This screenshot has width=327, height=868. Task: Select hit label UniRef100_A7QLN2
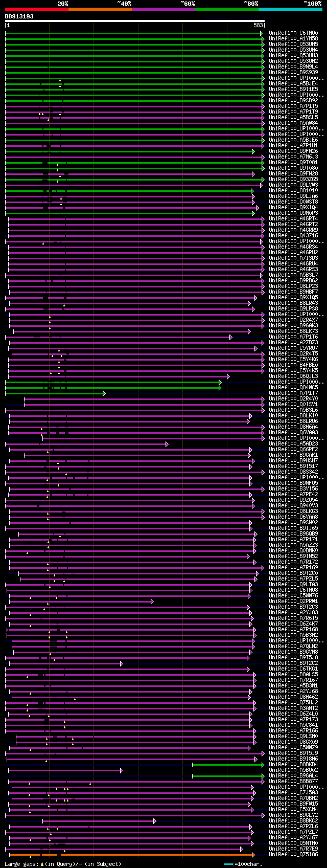click(x=293, y=647)
